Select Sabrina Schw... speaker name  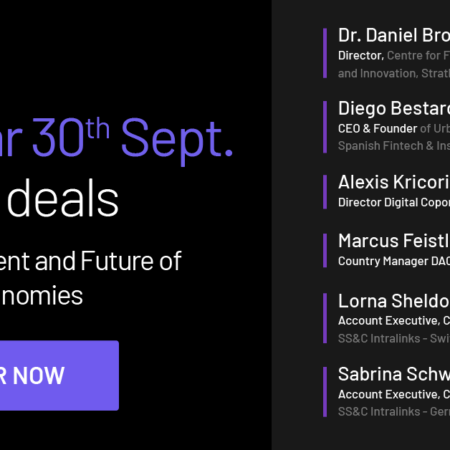(394, 374)
